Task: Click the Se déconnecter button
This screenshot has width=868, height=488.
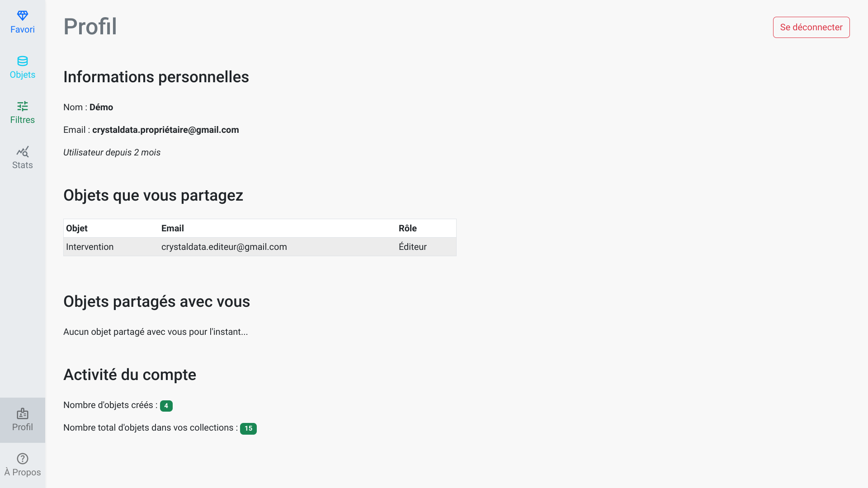Action: [x=811, y=27]
